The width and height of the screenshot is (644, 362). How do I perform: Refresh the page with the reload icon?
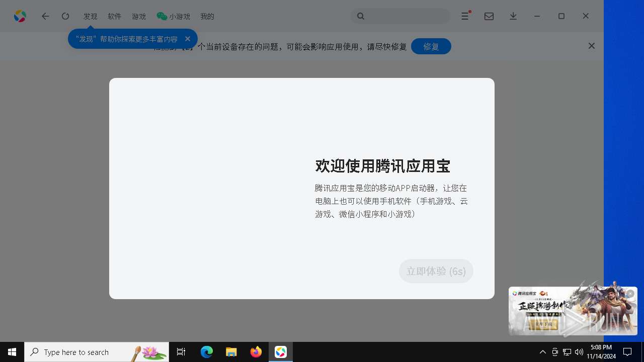pyautogui.click(x=65, y=16)
